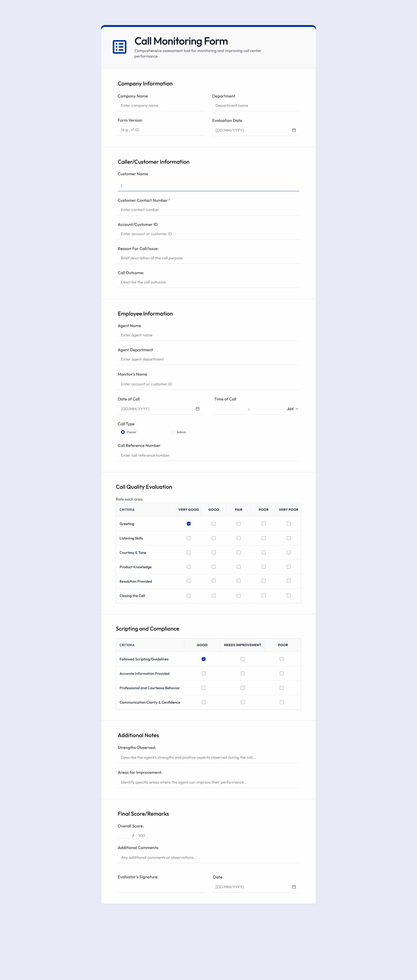Viewport: 417px width, 980px height.
Task: Click the hours field of Time of Call
Action: click(230, 409)
